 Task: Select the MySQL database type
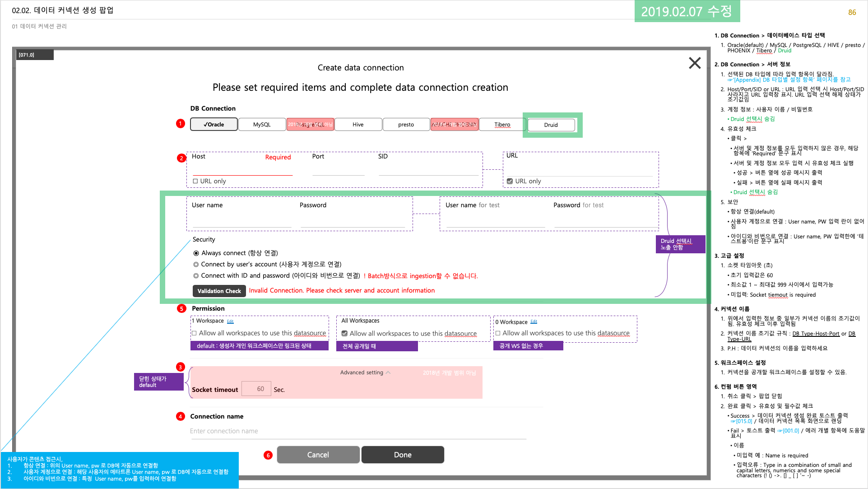pos(262,125)
